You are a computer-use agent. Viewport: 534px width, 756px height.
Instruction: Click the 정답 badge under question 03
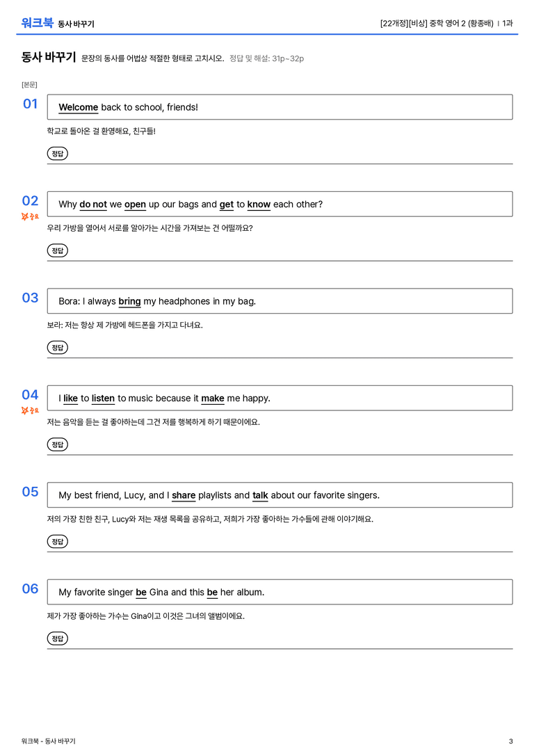pos(57,347)
